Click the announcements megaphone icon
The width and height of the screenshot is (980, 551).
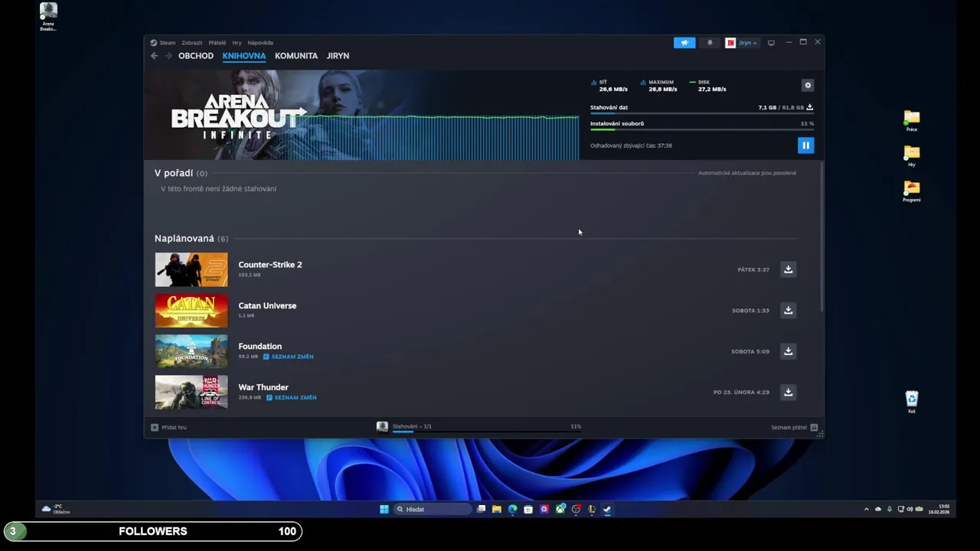(684, 43)
